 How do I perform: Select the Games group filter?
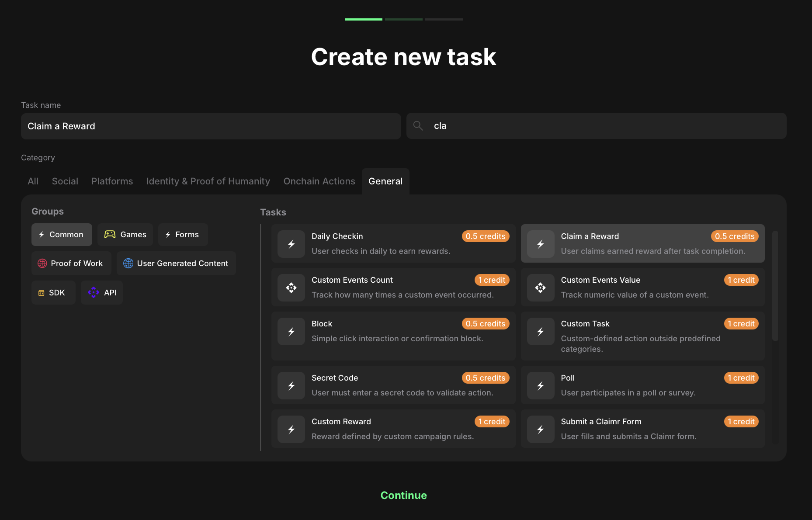pyautogui.click(x=125, y=235)
